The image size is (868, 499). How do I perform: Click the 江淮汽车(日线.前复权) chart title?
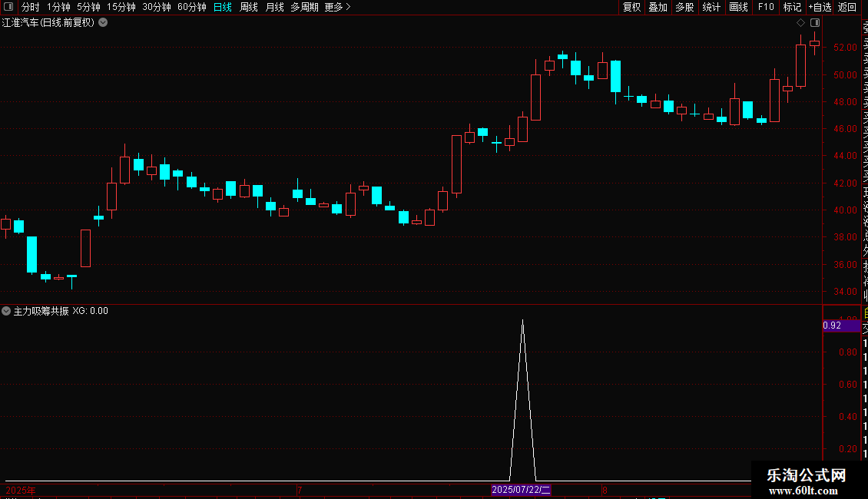click(48, 23)
